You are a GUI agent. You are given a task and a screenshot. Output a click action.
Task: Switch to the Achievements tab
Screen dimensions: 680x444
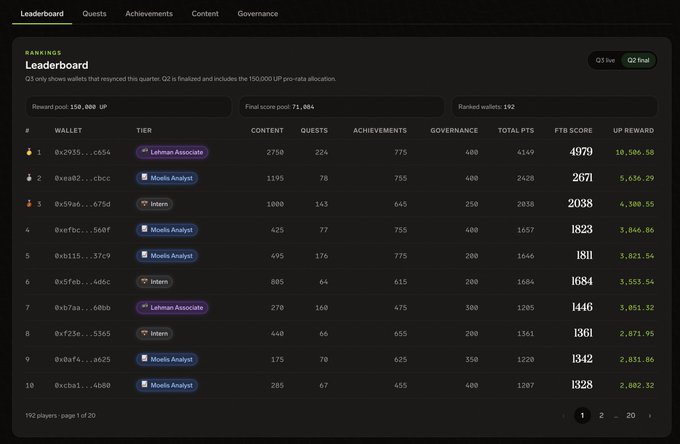[149, 14]
